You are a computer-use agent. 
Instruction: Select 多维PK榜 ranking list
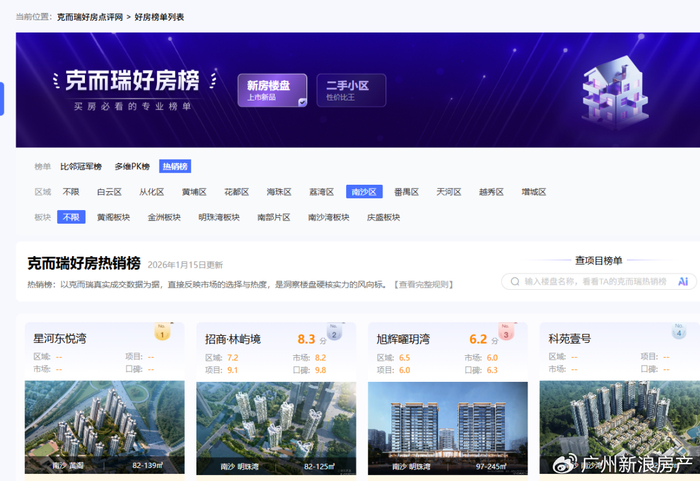pos(132,167)
